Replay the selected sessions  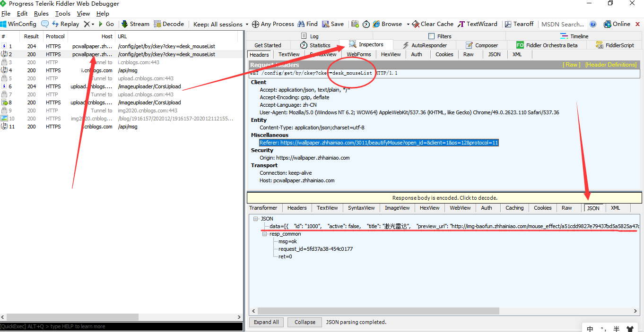point(65,24)
